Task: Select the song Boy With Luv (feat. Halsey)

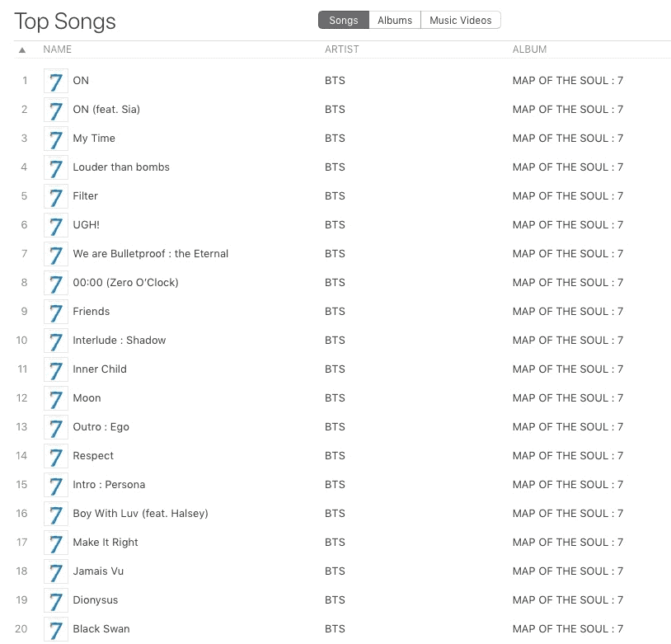Action: tap(140, 514)
